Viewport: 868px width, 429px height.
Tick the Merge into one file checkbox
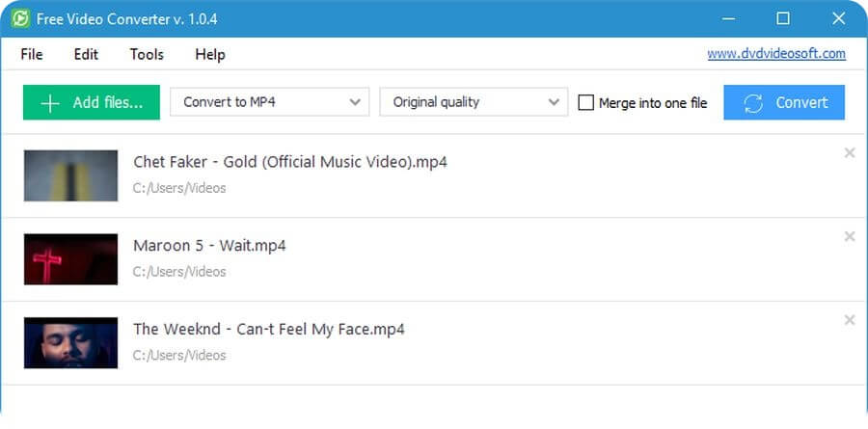(x=585, y=102)
